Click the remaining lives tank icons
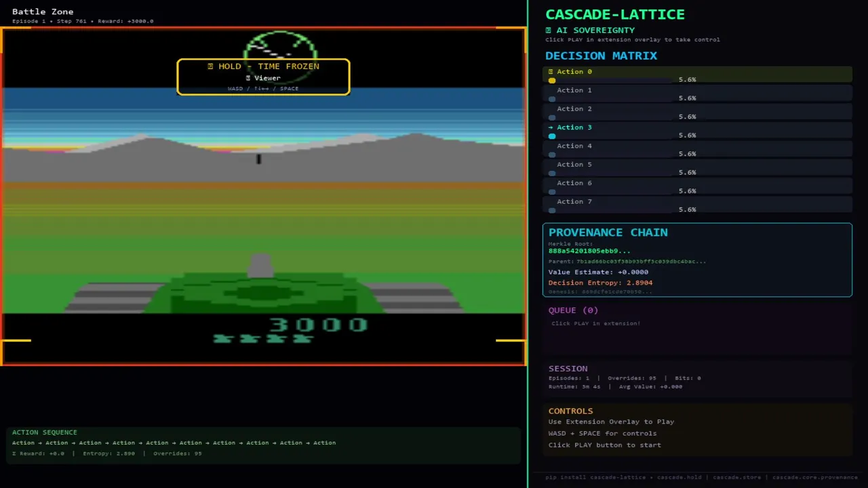The image size is (868, 488). 263,338
